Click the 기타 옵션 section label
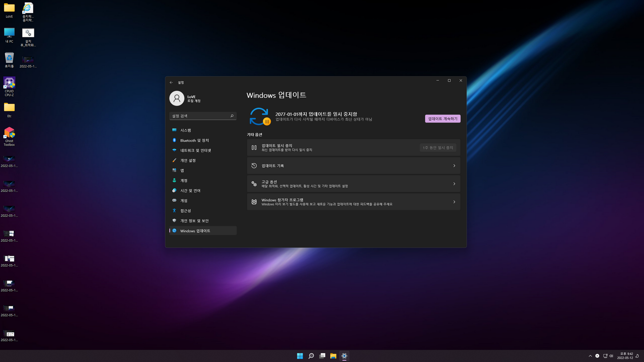Image resolution: width=644 pixels, height=362 pixels. point(254,134)
